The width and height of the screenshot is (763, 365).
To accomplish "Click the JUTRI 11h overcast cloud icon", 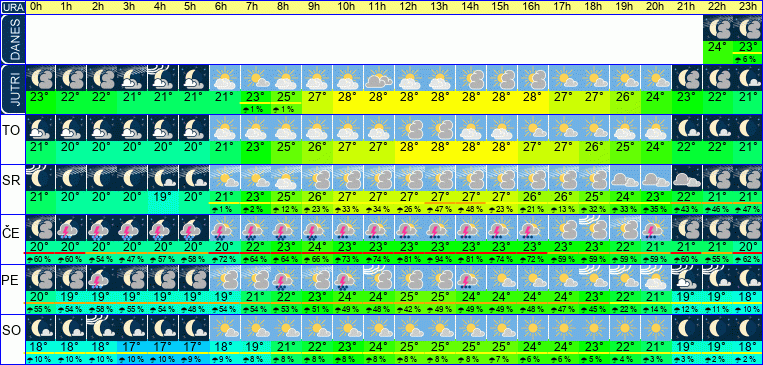I will (379, 78).
